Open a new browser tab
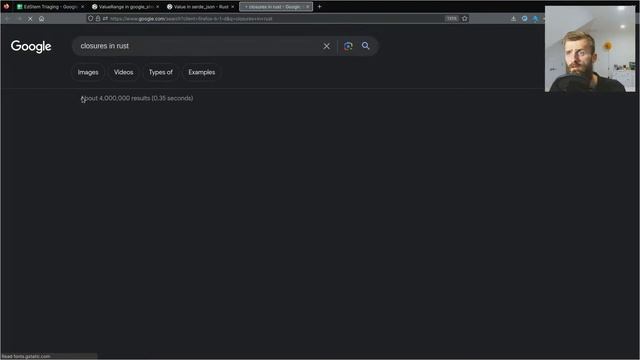The width and height of the screenshot is (640, 360). click(320, 7)
